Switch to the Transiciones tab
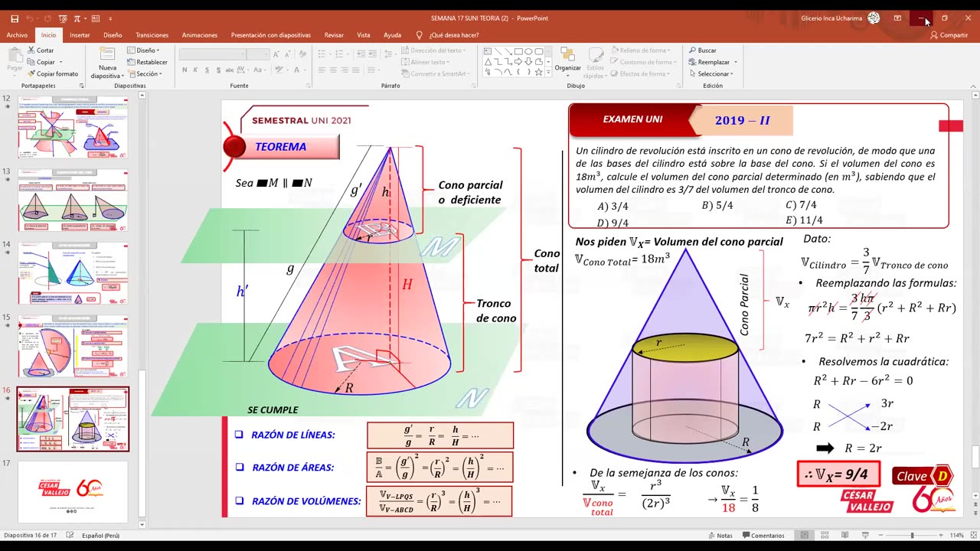 click(152, 35)
